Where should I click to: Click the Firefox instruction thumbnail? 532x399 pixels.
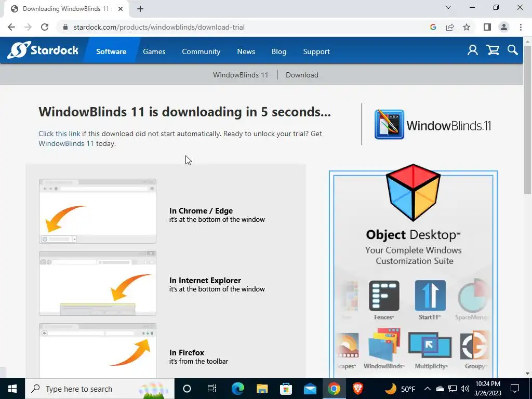point(98,351)
